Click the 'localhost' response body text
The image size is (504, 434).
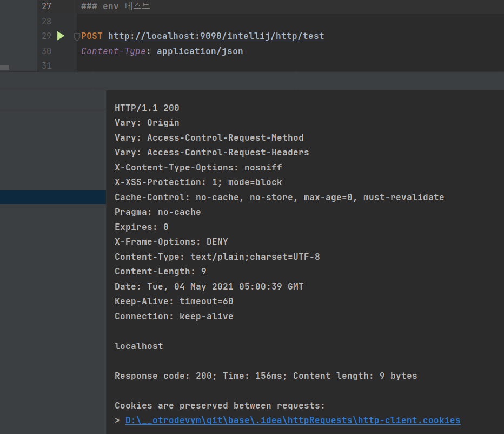click(x=139, y=346)
